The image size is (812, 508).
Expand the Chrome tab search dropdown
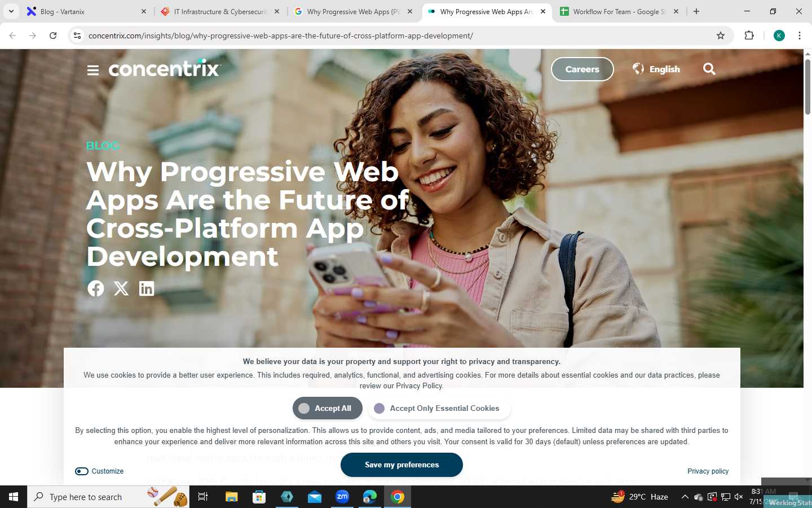[11, 11]
